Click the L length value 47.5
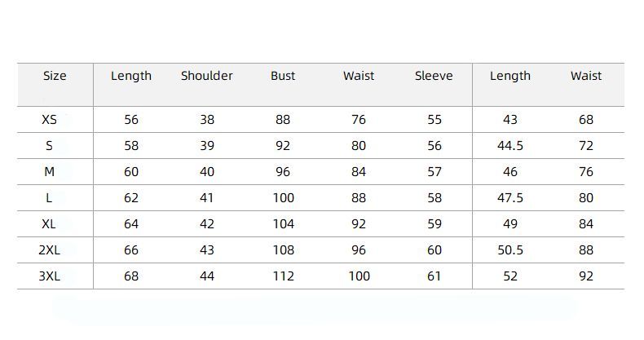644x340 pixels. click(510, 198)
